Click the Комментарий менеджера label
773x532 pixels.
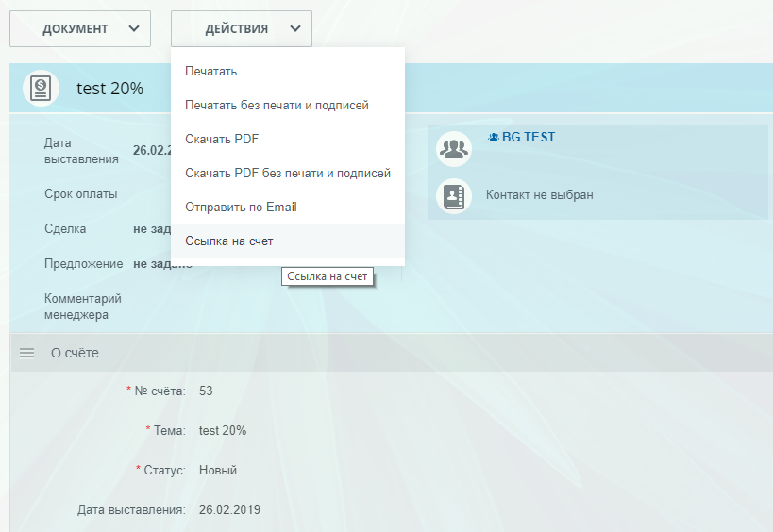pos(83,307)
